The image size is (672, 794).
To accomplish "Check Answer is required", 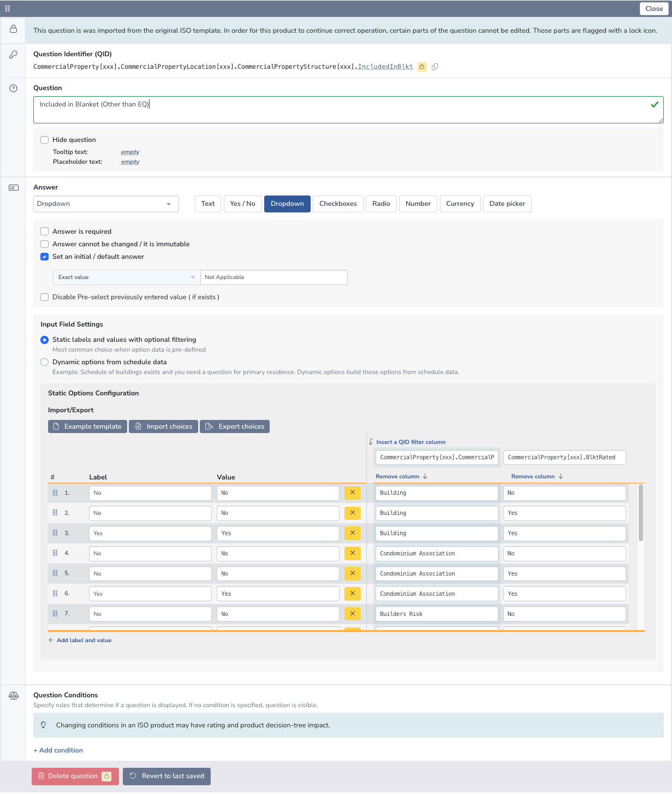I will 45,232.
